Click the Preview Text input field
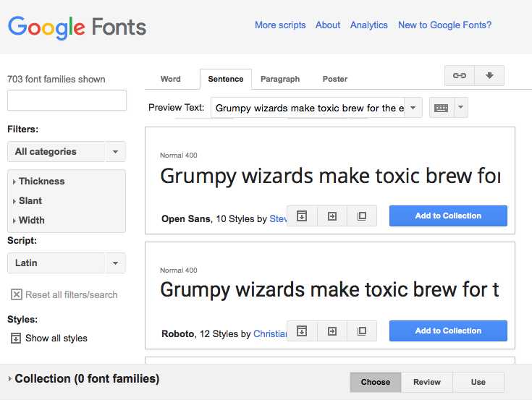 [x=308, y=108]
